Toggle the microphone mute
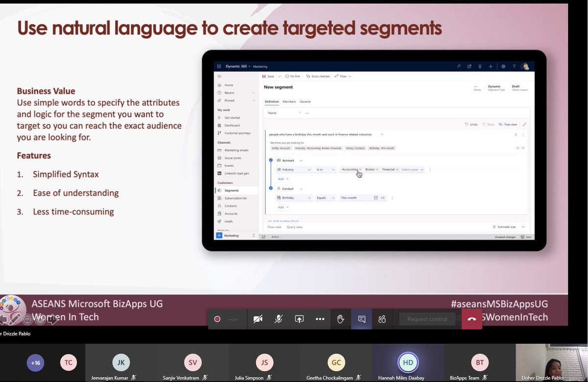The width and height of the screenshot is (588, 382). 278,319
